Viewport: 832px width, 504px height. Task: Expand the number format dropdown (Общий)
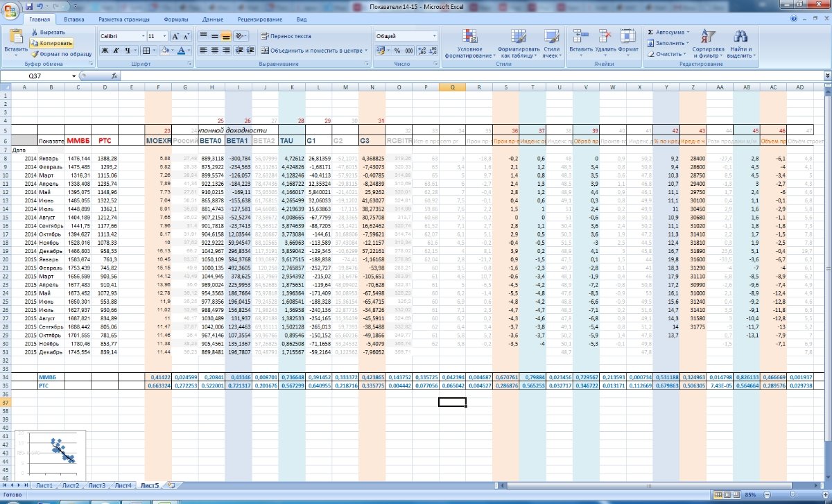[435, 36]
